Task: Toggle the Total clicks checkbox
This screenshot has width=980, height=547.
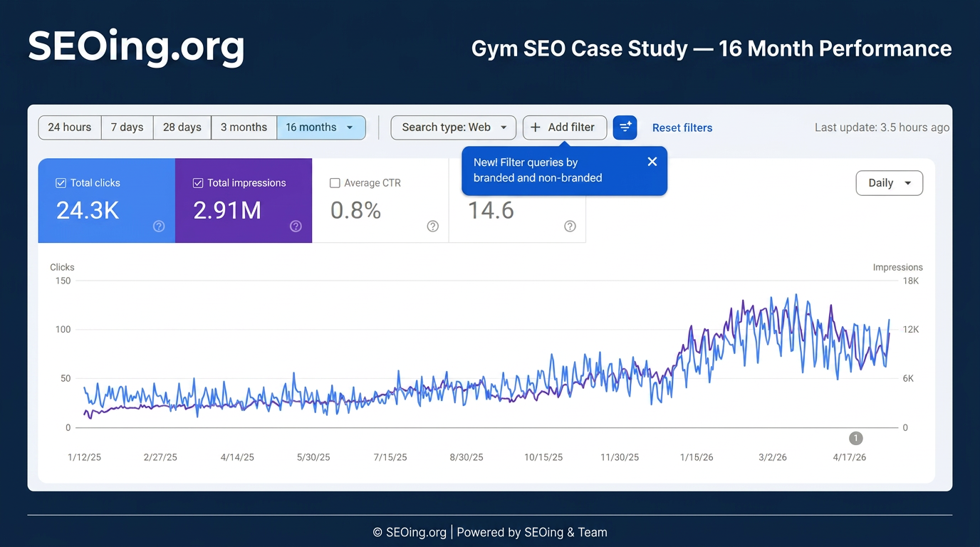Action: (x=61, y=183)
